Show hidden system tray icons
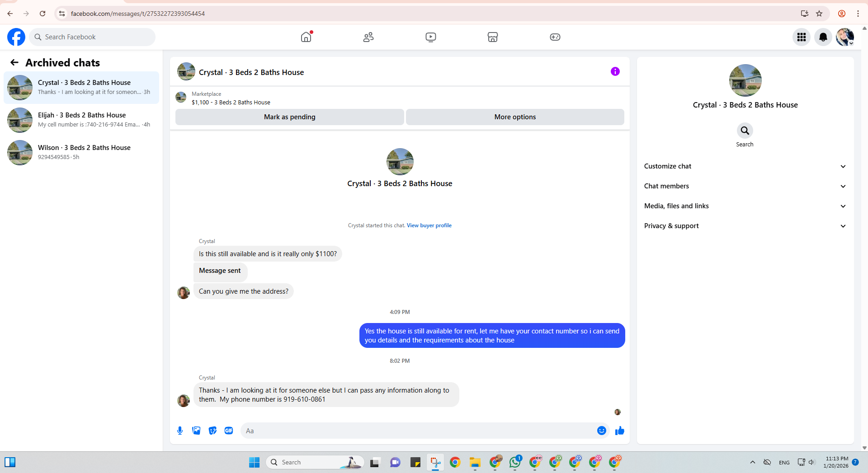Image resolution: width=868 pixels, height=473 pixels. pyautogui.click(x=753, y=462)
